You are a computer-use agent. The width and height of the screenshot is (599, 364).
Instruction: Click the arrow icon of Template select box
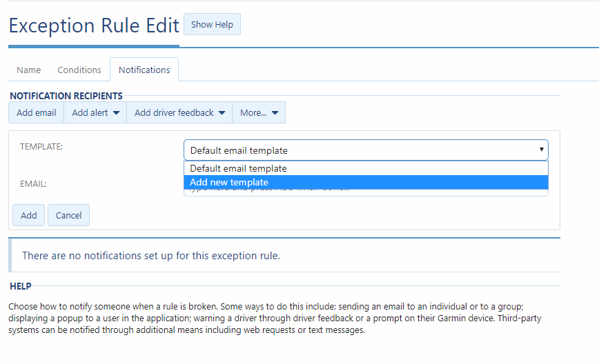540,150
